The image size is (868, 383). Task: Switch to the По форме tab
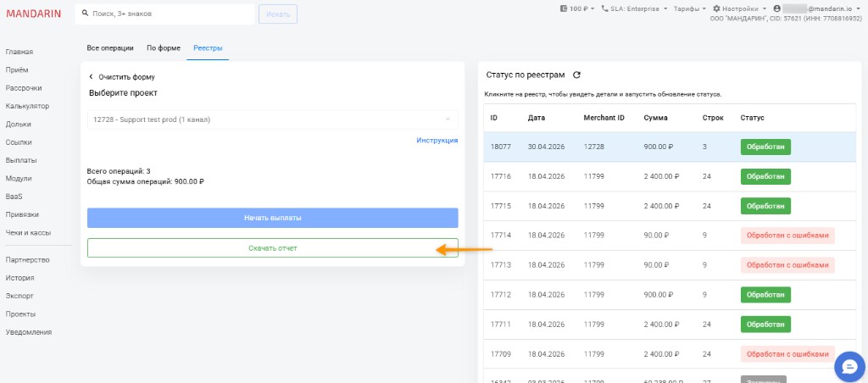click(x=164, y=48)
